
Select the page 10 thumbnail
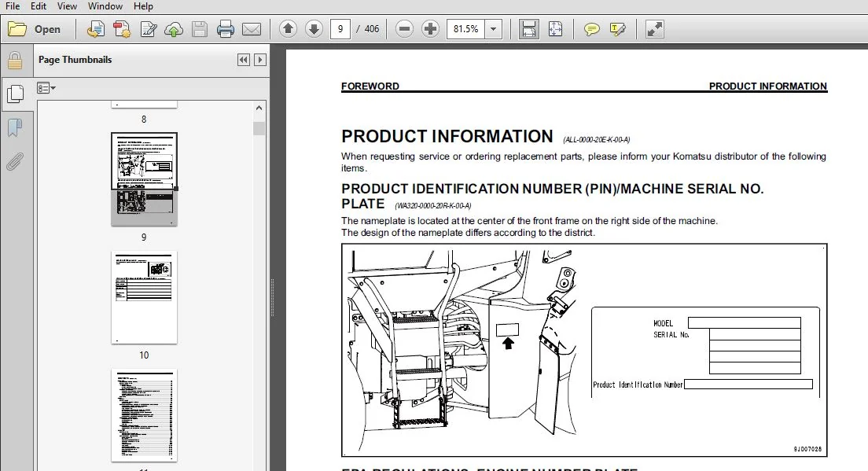[x=144, y=297]
